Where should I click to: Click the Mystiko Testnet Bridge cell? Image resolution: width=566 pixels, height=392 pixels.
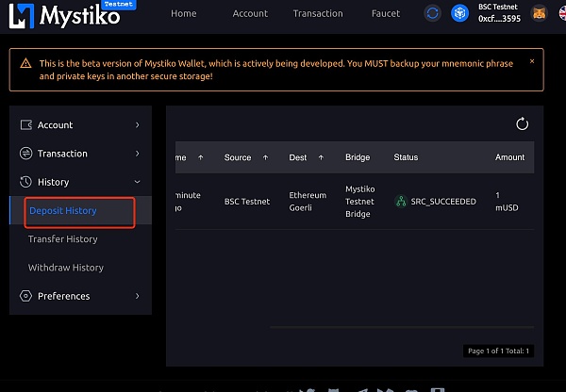point(360,202)
